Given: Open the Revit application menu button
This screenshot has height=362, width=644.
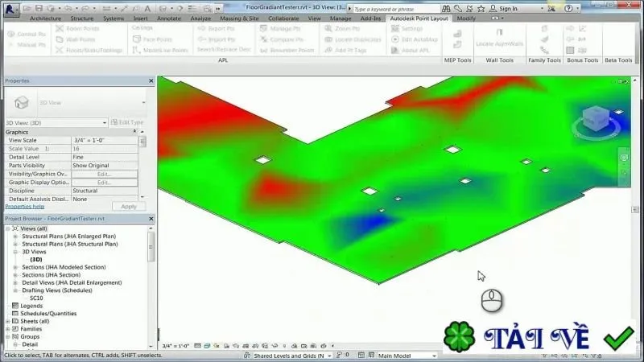Looking at the screenshot, I should pyautogui.click(x=10, y=9).
